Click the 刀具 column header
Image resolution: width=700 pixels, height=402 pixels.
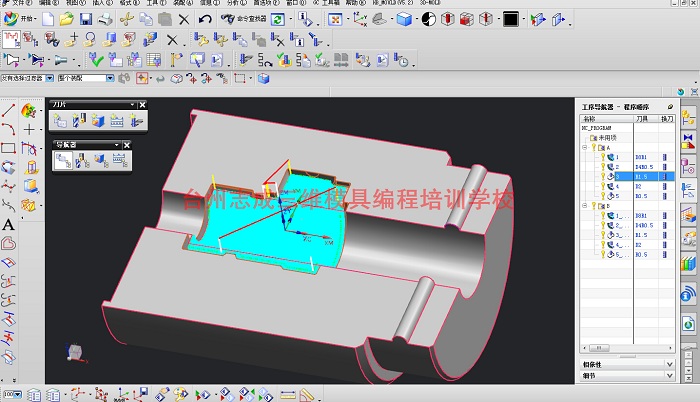coord(646,119)
